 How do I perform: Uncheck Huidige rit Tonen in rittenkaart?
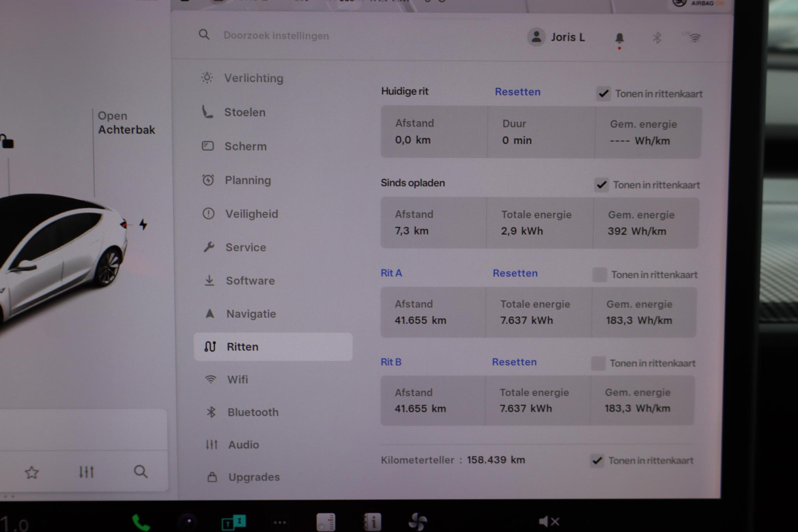(x=603, y=94)
